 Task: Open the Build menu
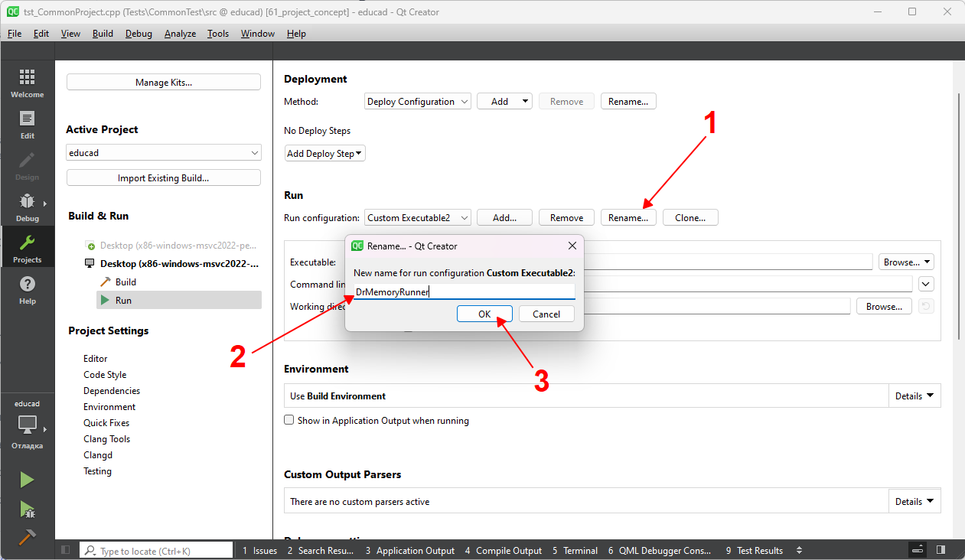coord(103,33)
